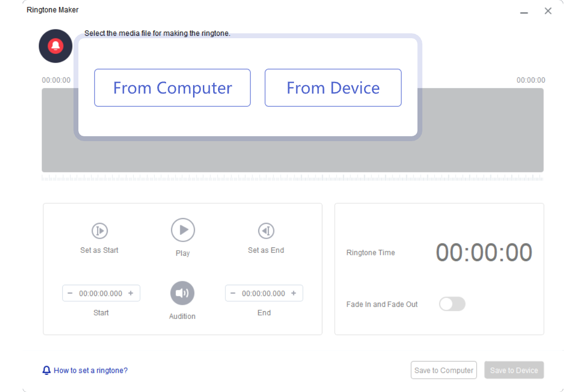
Task: Decrease End time with minus button
Action: 233,294
